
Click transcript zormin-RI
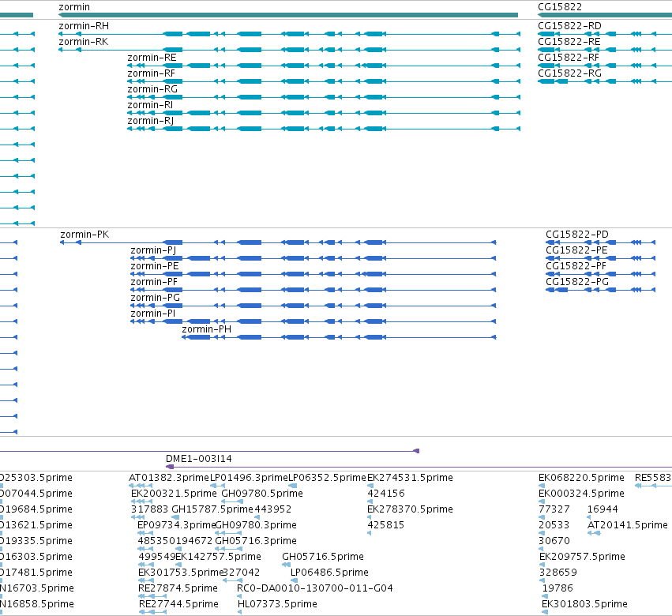[x=150, y=106]
